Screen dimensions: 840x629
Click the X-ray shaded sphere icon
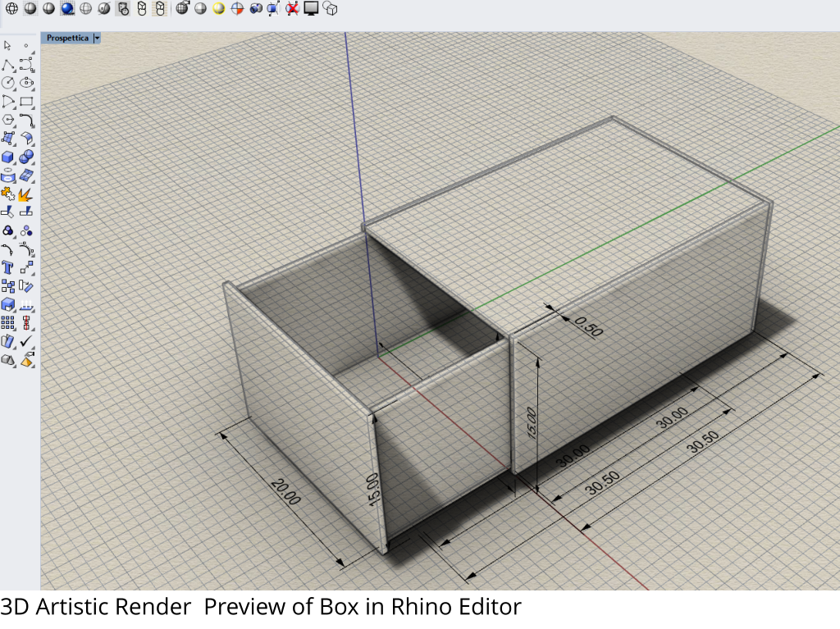coord(85,8)
